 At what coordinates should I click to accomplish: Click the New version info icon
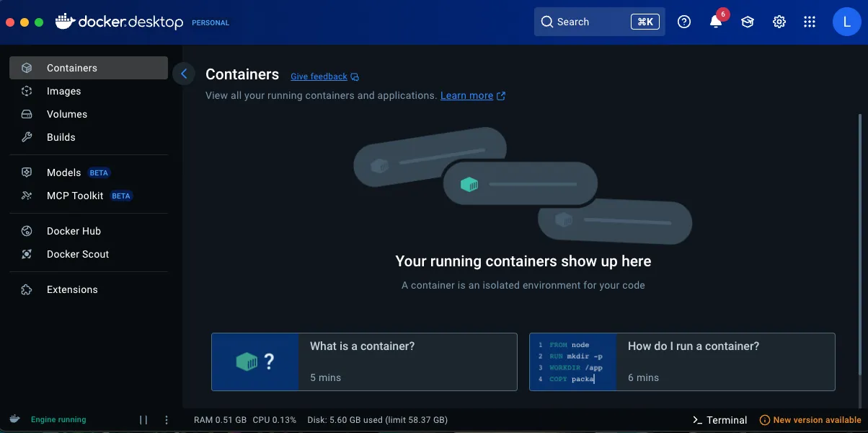[x=765, y=420]
